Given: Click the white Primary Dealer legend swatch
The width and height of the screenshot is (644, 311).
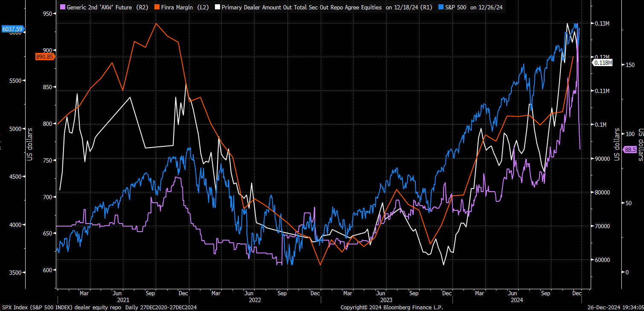Looking at the screenshot, I should coord(217,7).
